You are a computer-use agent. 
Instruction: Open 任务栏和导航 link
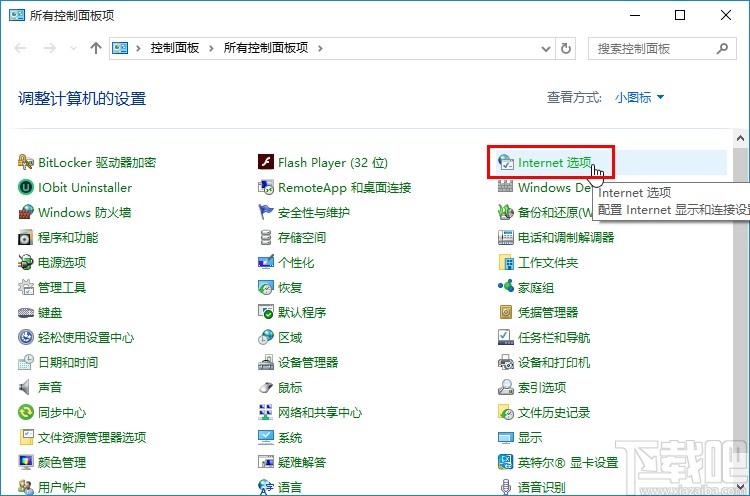pyautogui.click(x=554, y=337)
